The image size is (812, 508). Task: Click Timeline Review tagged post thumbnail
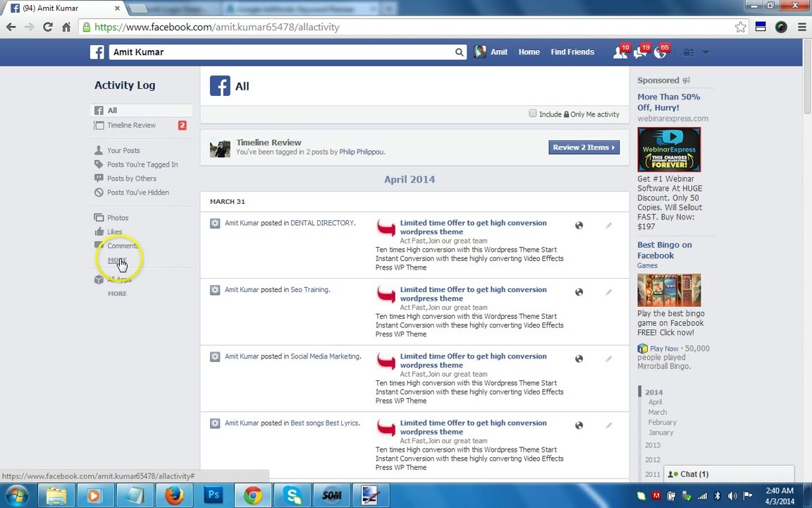tap(220, 147)
